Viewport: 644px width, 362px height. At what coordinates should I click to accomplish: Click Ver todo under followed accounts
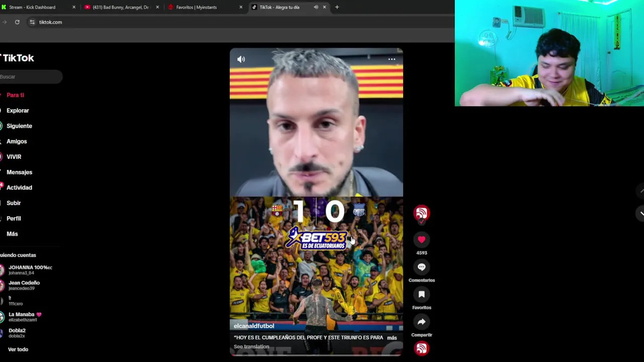tap(18, 349)
